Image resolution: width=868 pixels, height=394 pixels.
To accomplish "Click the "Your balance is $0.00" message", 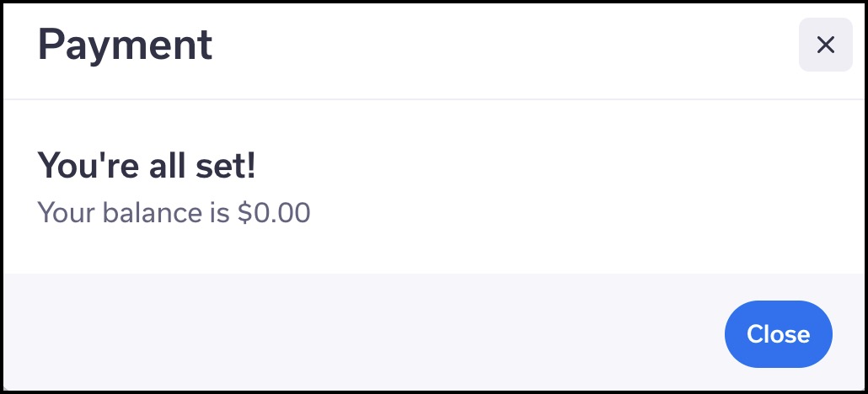I will 174,212.
